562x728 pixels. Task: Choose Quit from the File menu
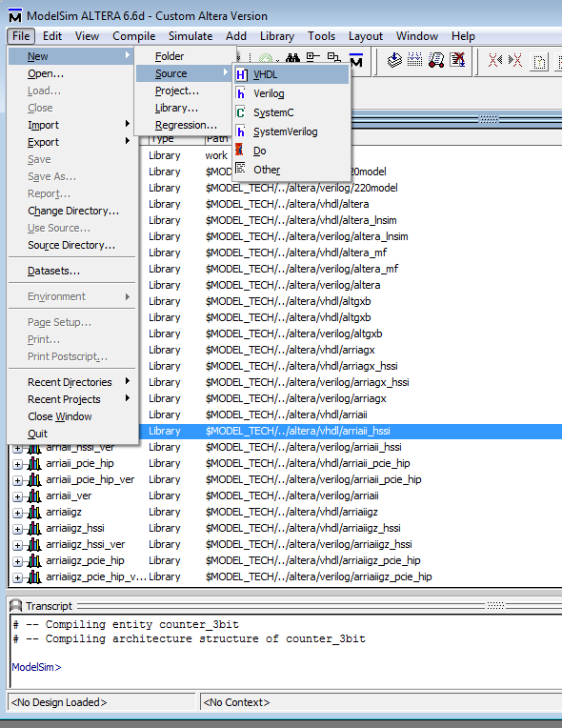pos(71,434)
